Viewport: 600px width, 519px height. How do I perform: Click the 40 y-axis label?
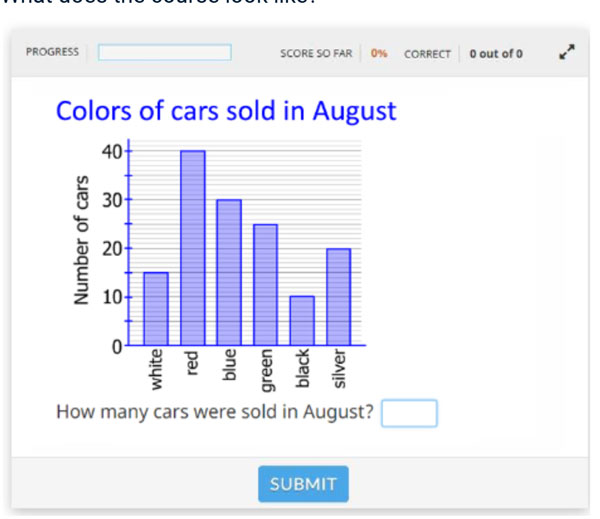[111, 151]
